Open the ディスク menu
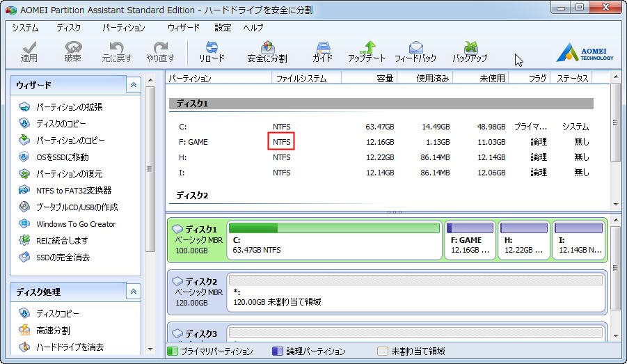 [69, 28]
